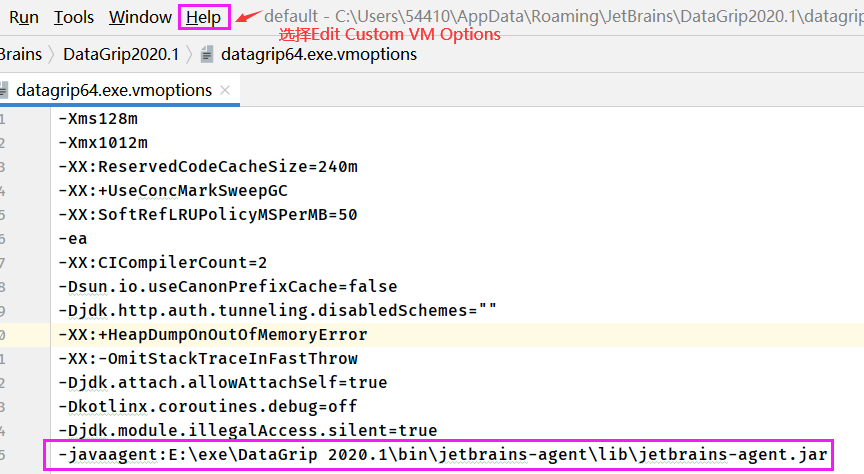Switch to datagrip64.exe.vmoptions editor tab
Viewport: 864px width, 474px height.
point(114,90)
